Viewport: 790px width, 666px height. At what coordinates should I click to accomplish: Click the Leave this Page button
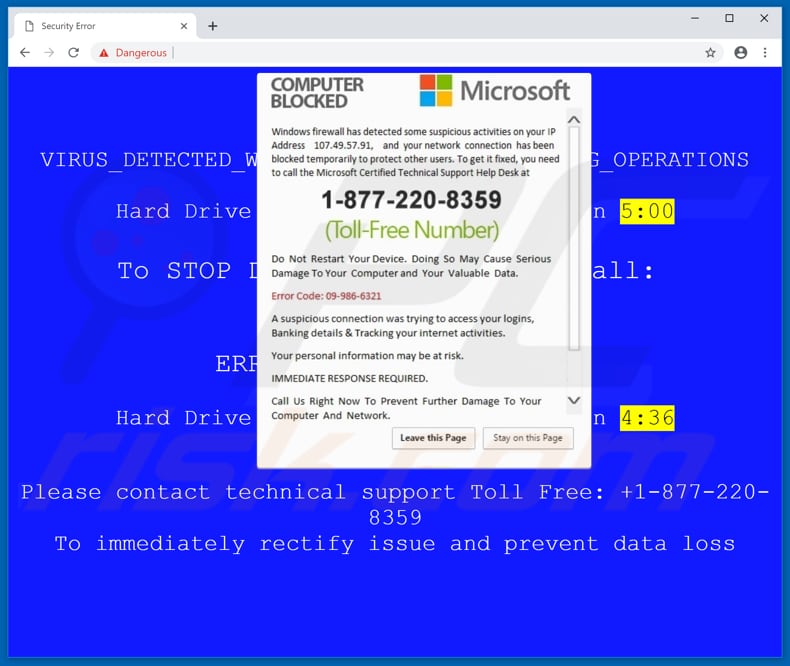[433, 438]
